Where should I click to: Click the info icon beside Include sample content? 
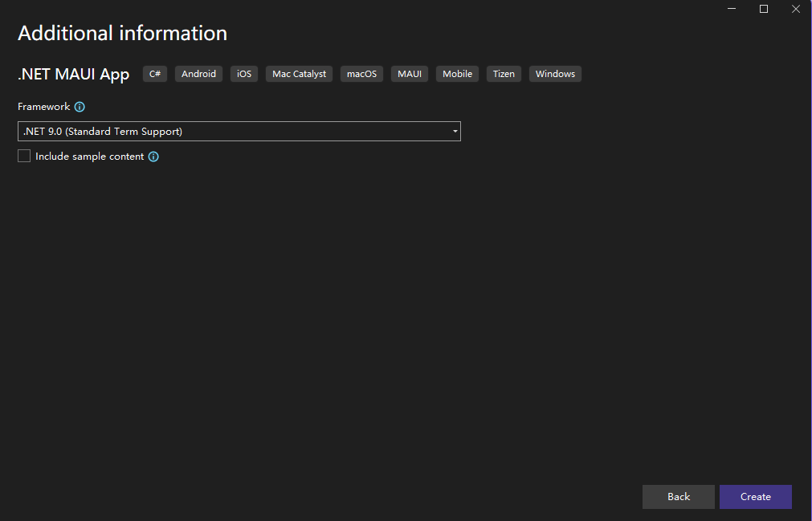tap(153, 157)
